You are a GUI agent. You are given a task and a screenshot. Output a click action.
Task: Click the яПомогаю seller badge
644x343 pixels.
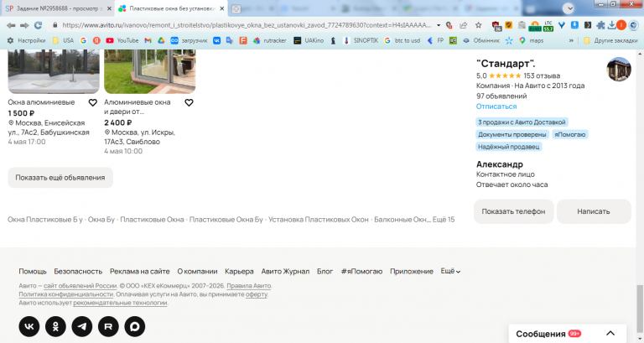(x=569, y=135)
